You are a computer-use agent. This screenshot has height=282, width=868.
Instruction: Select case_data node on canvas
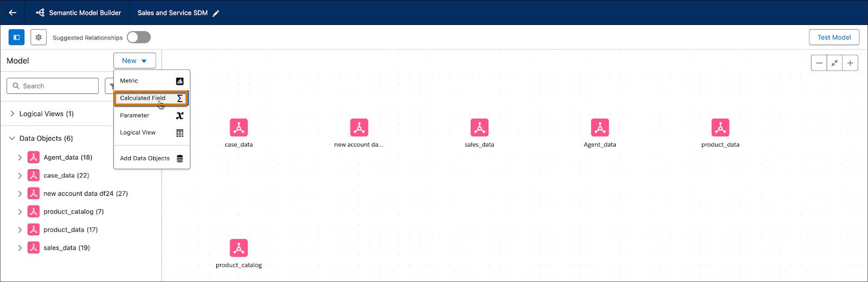(239, 128)
